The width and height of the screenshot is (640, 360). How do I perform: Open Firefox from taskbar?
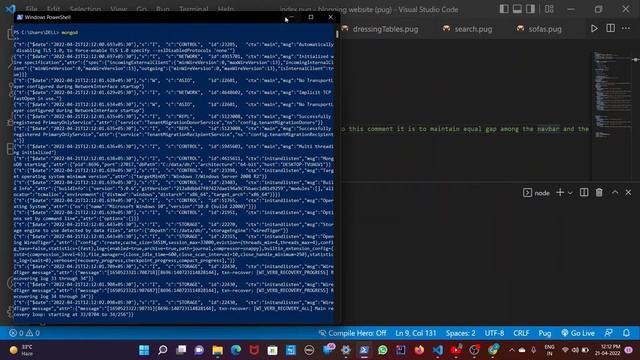[419, 350]
